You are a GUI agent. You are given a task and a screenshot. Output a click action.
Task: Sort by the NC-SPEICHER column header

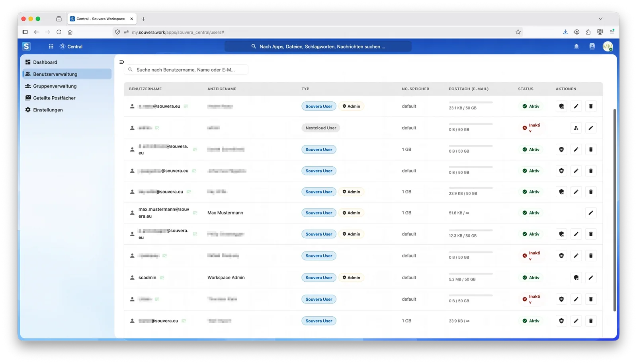point(415,89)
